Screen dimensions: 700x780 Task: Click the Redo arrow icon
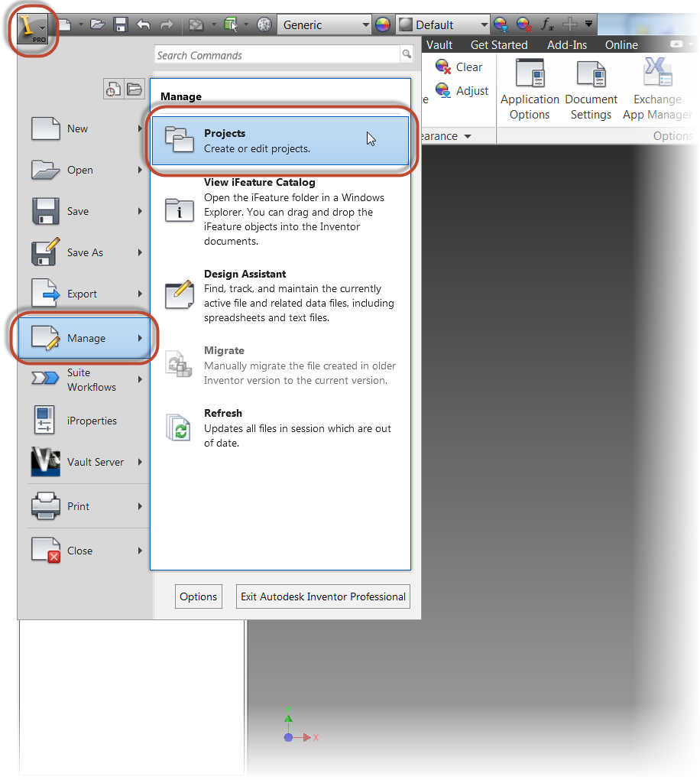tap(167, 24)
